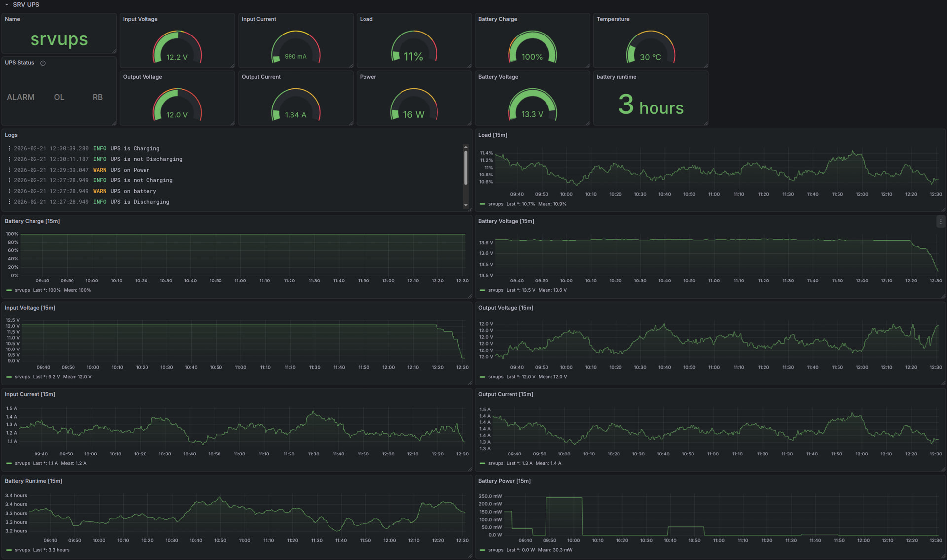Expand the "UPS is not Charging" log line
Viewport: 947px width, 560px height.
coord(142,181)
